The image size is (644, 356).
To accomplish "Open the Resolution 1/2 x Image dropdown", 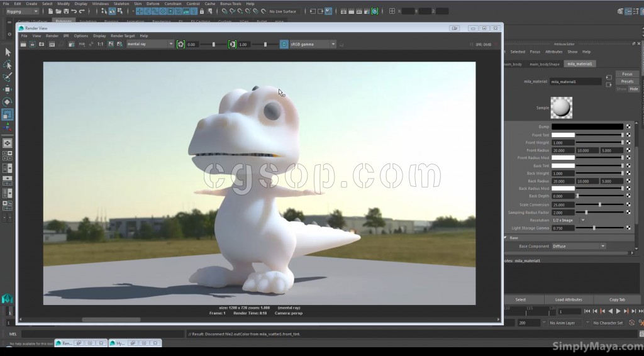I will point(569,220).
